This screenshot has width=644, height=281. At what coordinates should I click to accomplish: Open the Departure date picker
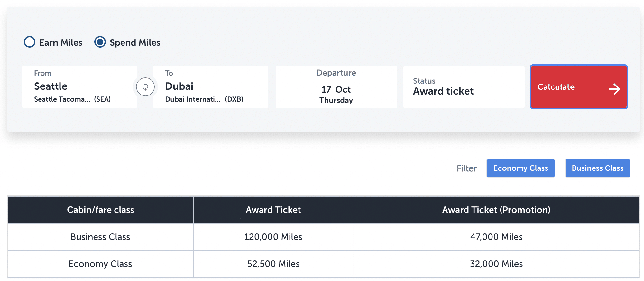(336, 87)
